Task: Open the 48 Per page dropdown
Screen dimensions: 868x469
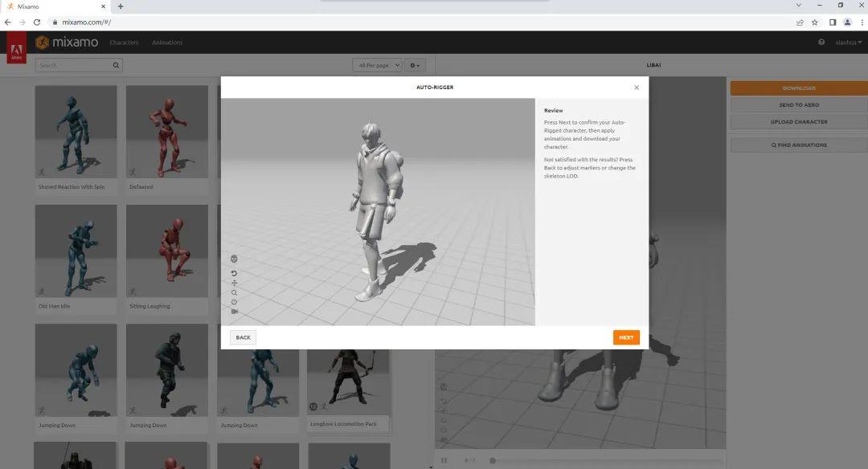Action: click(x=377, y=65)
